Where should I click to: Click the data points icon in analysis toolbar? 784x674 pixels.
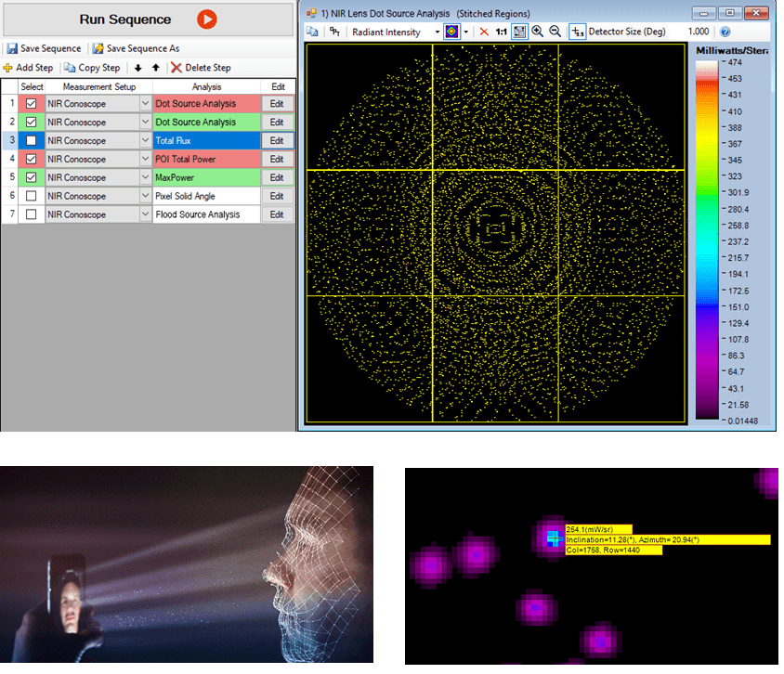pyautogui.click(x=334, y=32)
